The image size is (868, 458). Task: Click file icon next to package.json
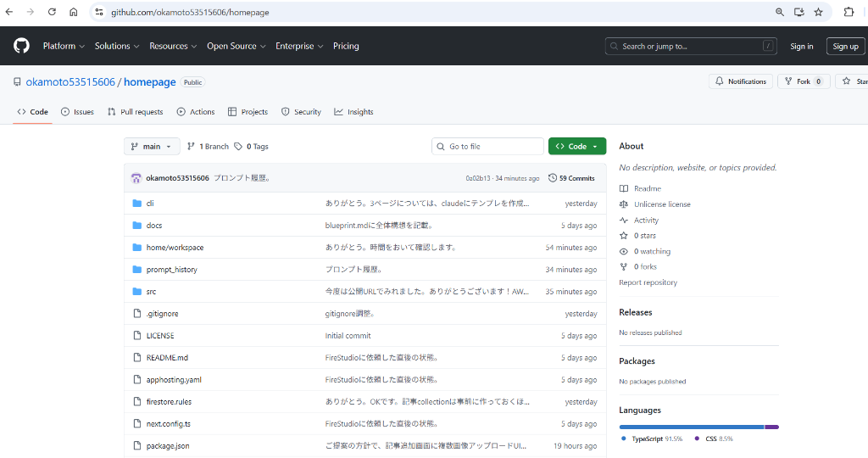coord(137,446)
